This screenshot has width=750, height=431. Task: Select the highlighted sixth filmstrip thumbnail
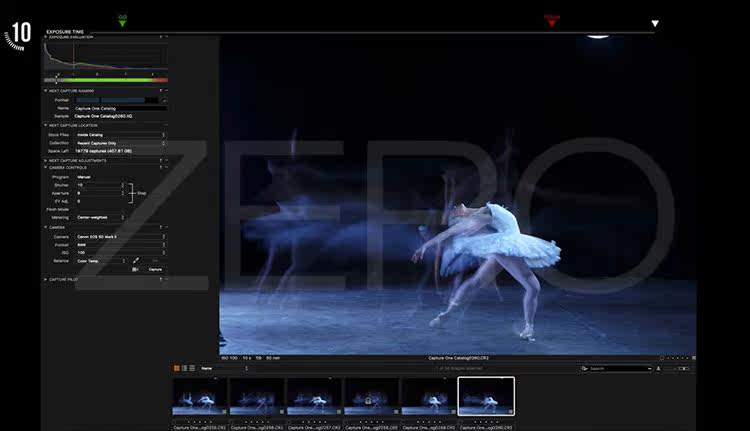tap(486, 397)
